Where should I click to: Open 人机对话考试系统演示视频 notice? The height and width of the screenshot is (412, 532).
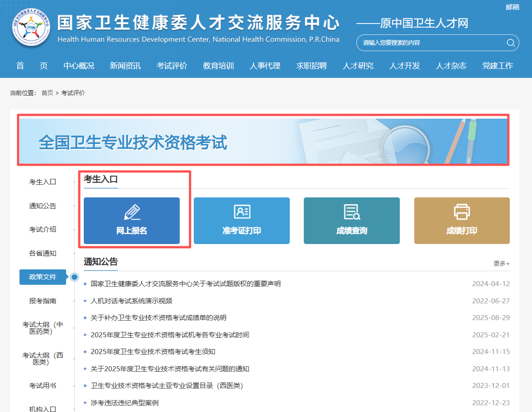(131, 301)
